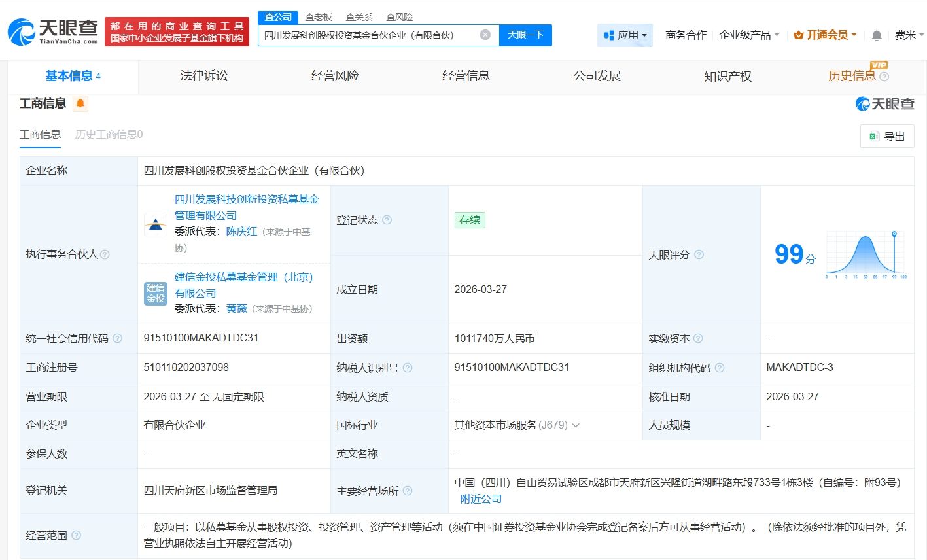The image size is (927, 560).
Task: Click the notification bell icon near 费米
Action: pos(875,35)
